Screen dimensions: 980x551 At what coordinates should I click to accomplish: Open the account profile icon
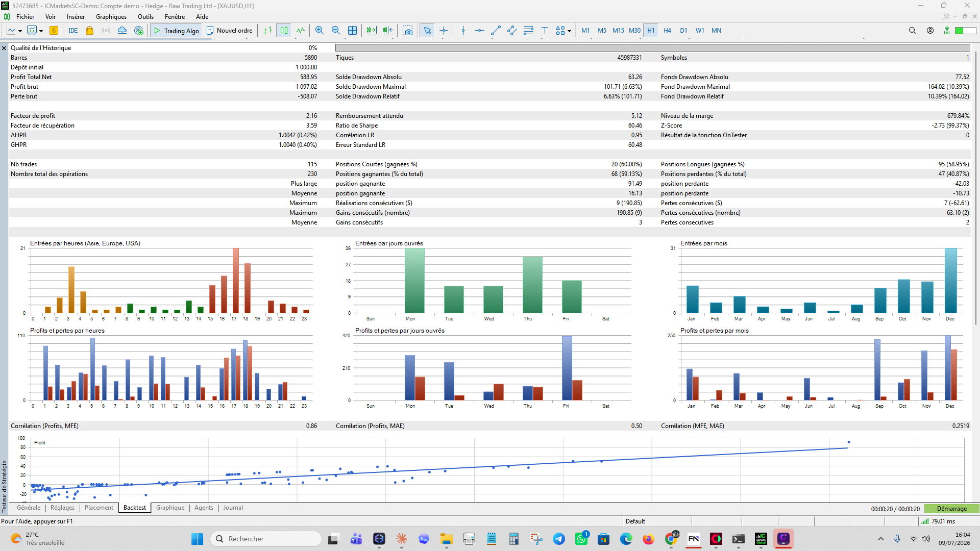tap(930, 31)
